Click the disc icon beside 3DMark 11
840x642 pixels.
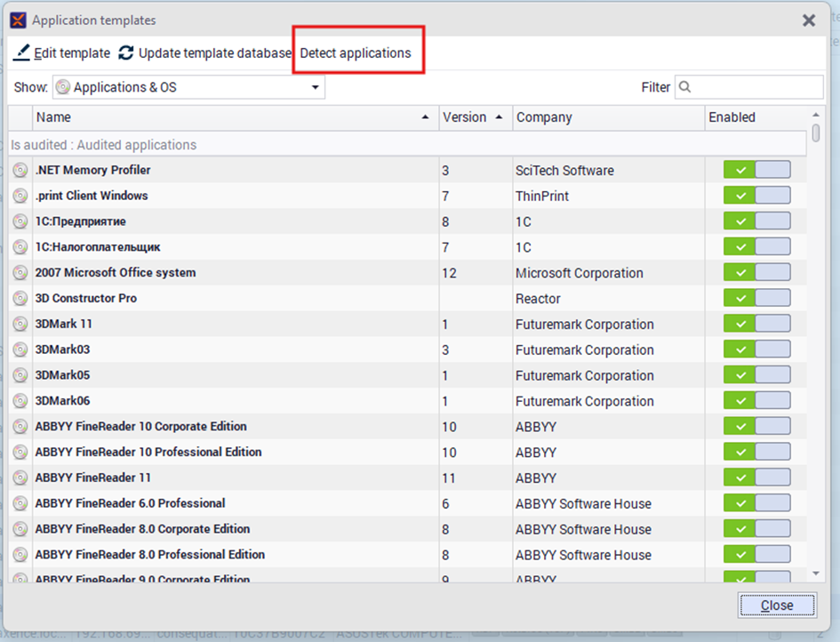tap(20, 325)
